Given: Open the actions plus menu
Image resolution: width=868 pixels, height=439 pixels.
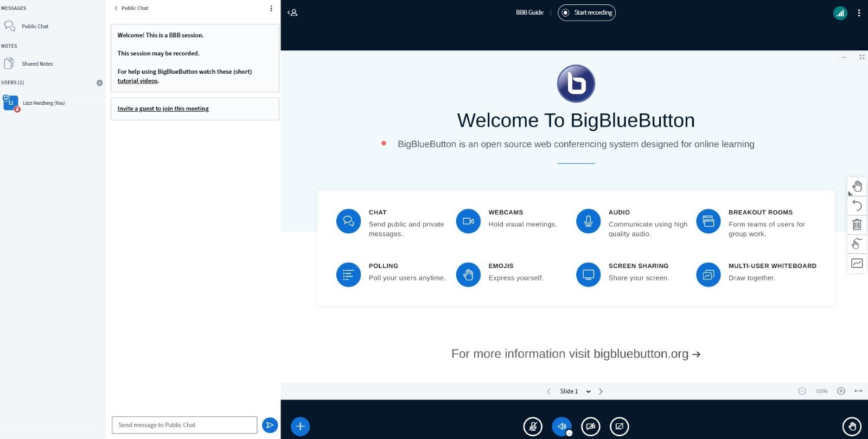Looking at the screenshot, I should (x=300, y=427).
